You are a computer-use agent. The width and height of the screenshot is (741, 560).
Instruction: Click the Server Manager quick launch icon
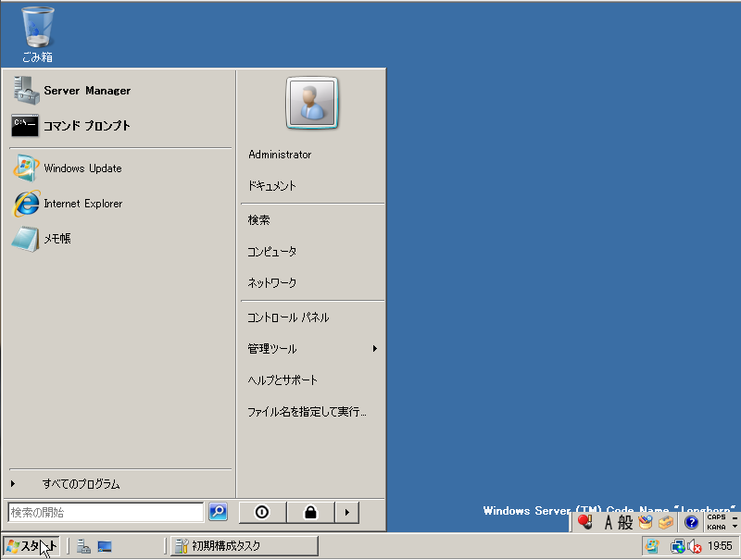click(x=83, y=546)
